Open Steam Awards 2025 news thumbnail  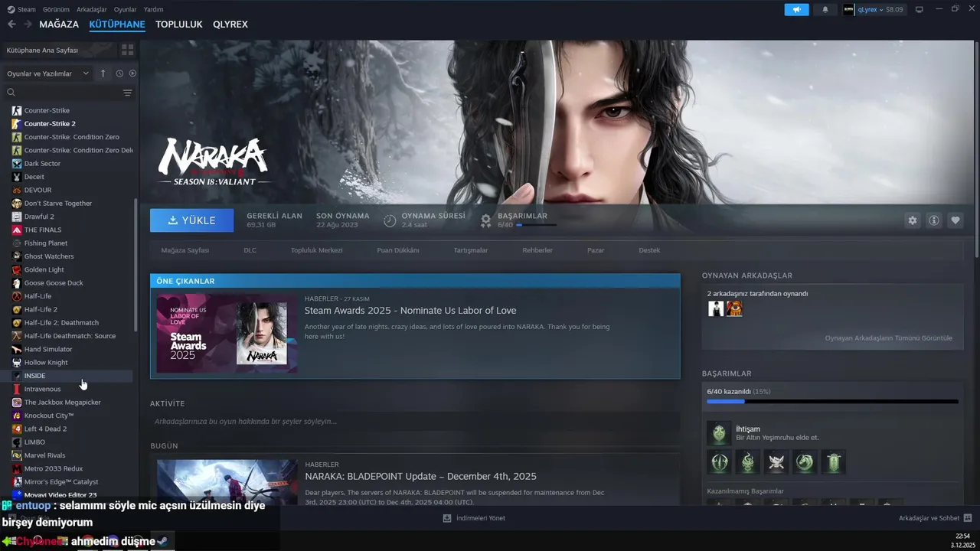click(227, 334)
